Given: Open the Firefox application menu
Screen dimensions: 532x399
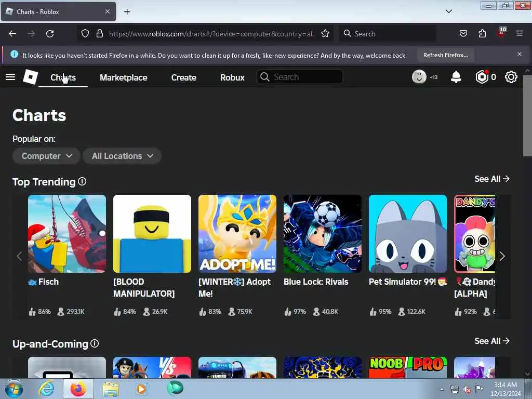Looking at the screenshot, I should [520, 33].
